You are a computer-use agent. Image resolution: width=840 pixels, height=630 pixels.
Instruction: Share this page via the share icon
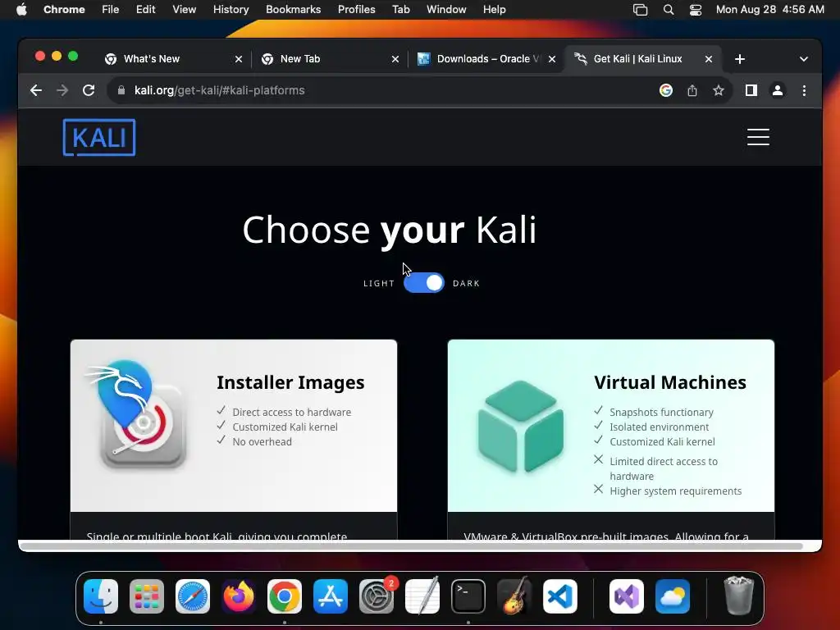pyautogui.click(x=692, y=90)
